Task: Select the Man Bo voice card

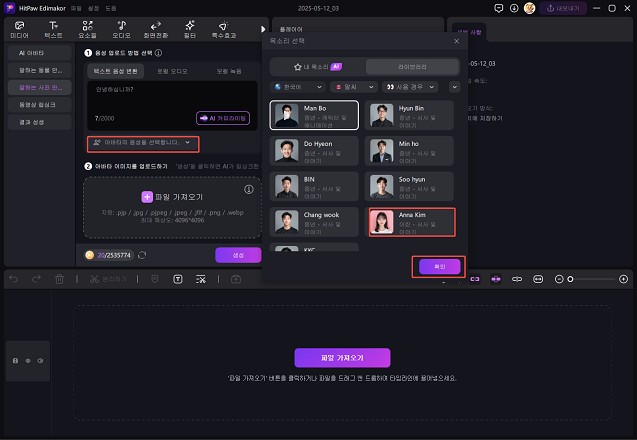Action: coord(314,115)
